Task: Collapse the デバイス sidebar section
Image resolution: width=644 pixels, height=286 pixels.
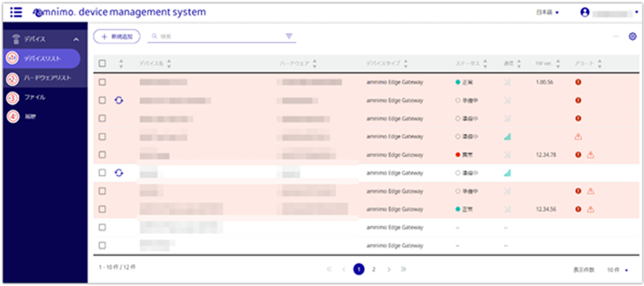Action: pos(76,40)
